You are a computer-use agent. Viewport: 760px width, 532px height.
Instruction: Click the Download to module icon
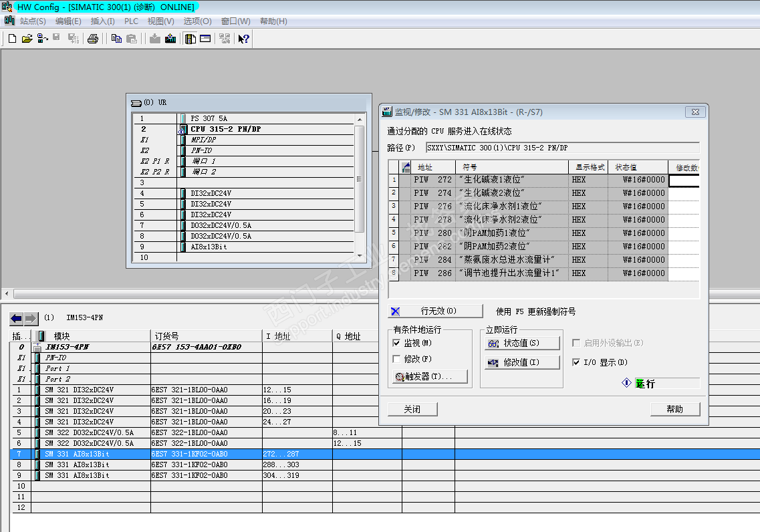pos(155,39)
